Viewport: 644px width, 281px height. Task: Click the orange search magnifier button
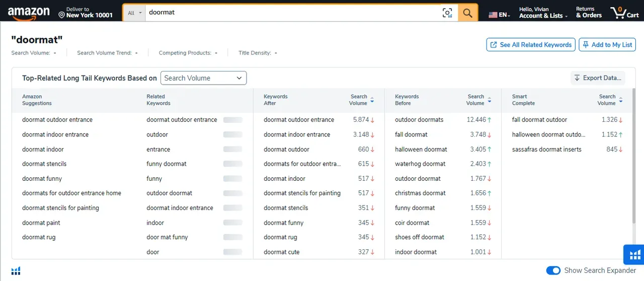(x=467, y=13)
